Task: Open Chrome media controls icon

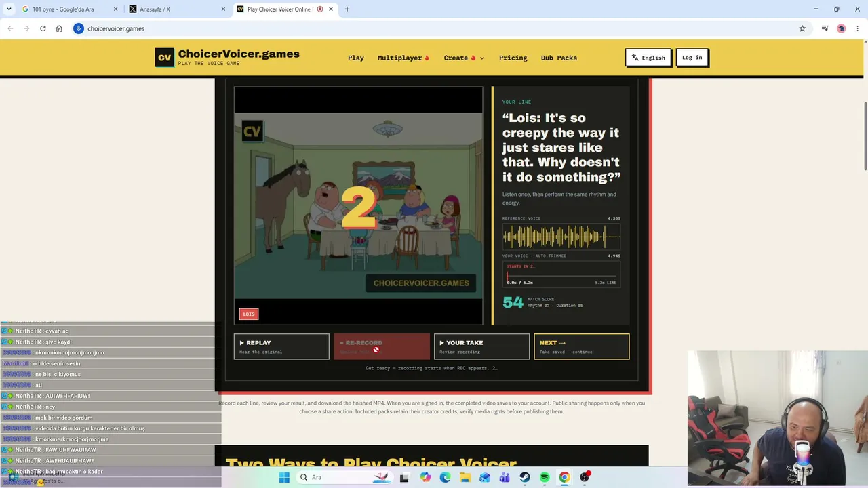Action: coord(825,28)
